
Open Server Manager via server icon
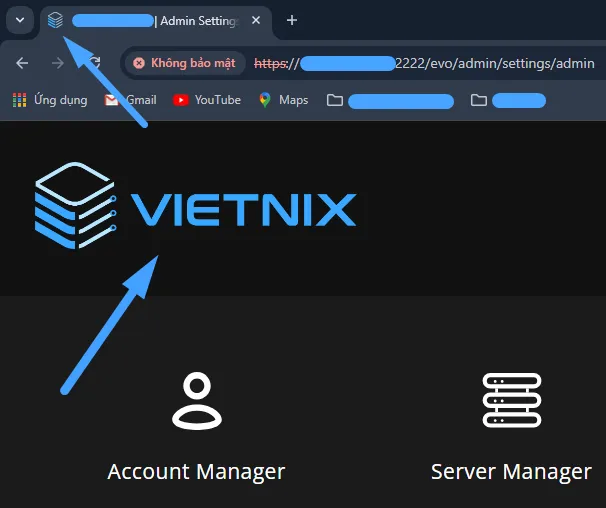[512, 400]
